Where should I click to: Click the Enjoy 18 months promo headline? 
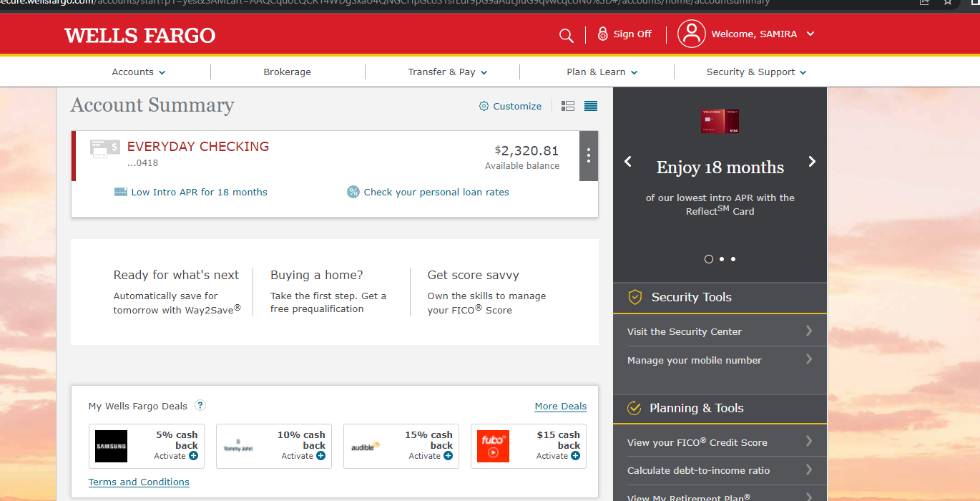coord(720,167)
